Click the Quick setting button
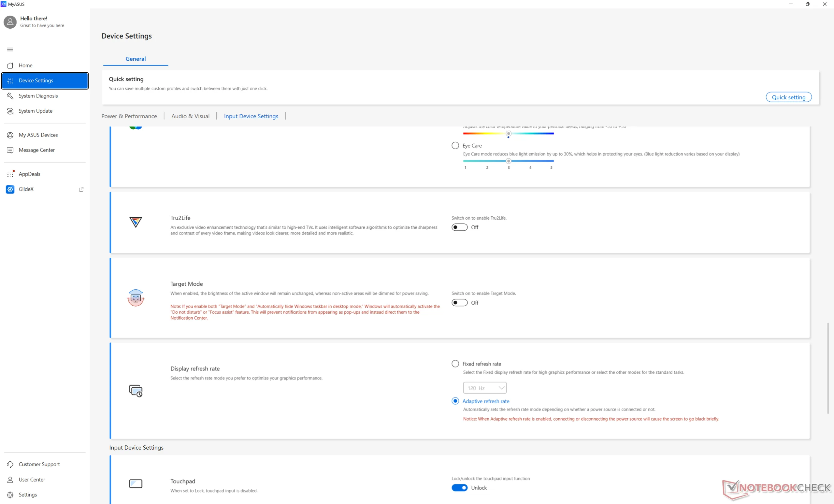This screenshot has height=504, width=834. point(788,97)
